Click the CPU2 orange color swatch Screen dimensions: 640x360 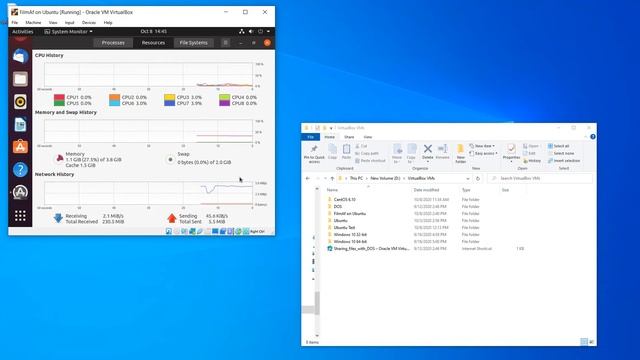[115, 97]
